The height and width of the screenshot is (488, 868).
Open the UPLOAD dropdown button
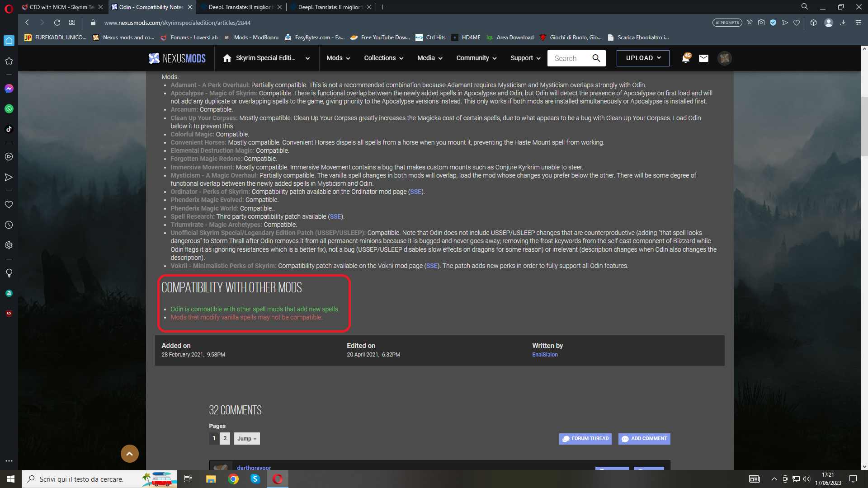pos(643,58)
